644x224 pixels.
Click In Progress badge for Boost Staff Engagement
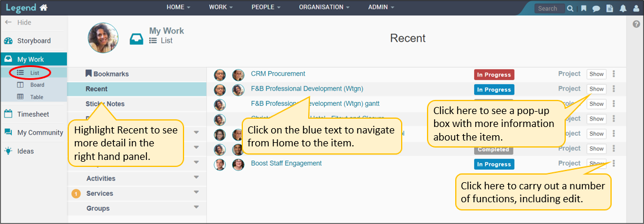point(494,165)
